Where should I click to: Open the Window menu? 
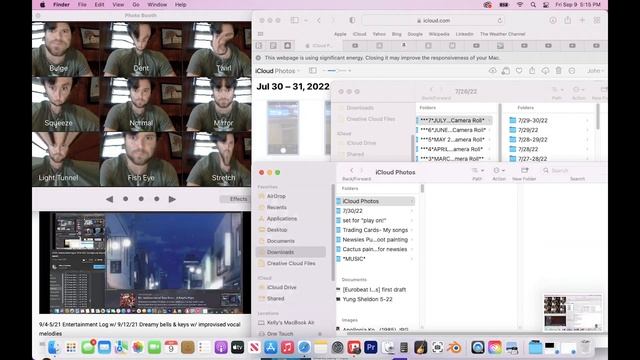coord(157,4)
